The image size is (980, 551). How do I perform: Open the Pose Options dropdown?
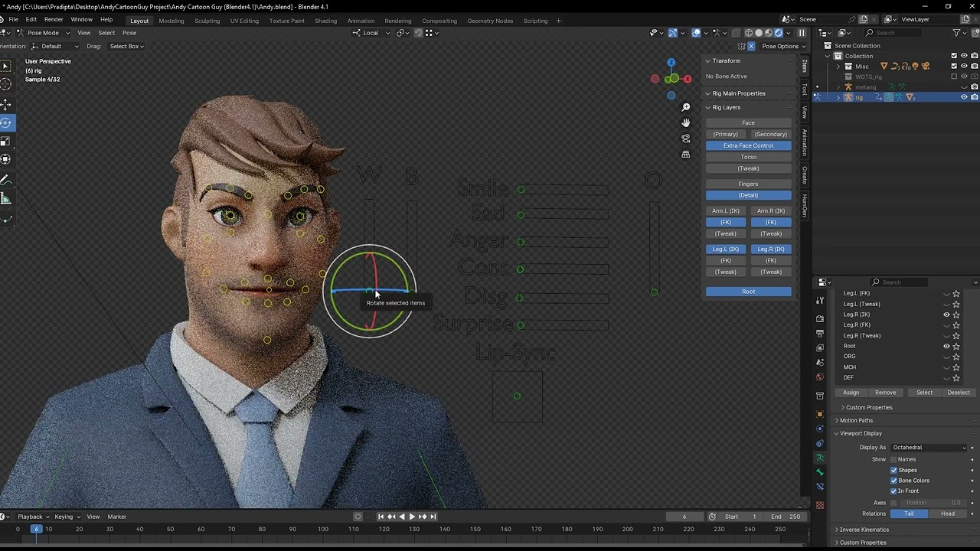coord(783,46)
